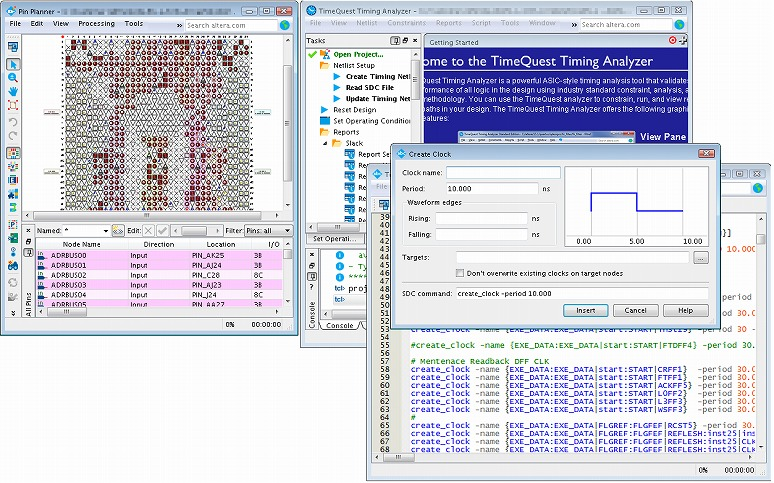Viewport: 774px width, 483px height.
Task: Expand Pin Planner menu overflow chevrons
Action: [179, 25]
